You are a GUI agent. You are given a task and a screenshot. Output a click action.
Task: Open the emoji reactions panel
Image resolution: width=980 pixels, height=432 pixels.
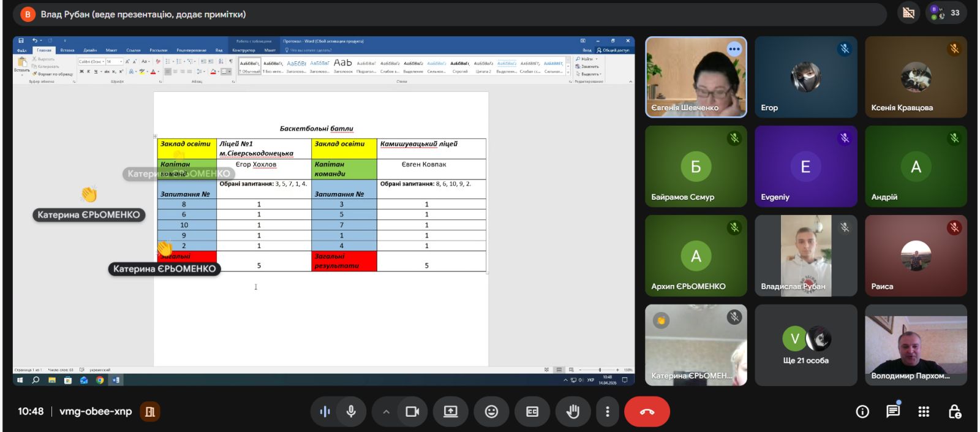tap(491, 412)
